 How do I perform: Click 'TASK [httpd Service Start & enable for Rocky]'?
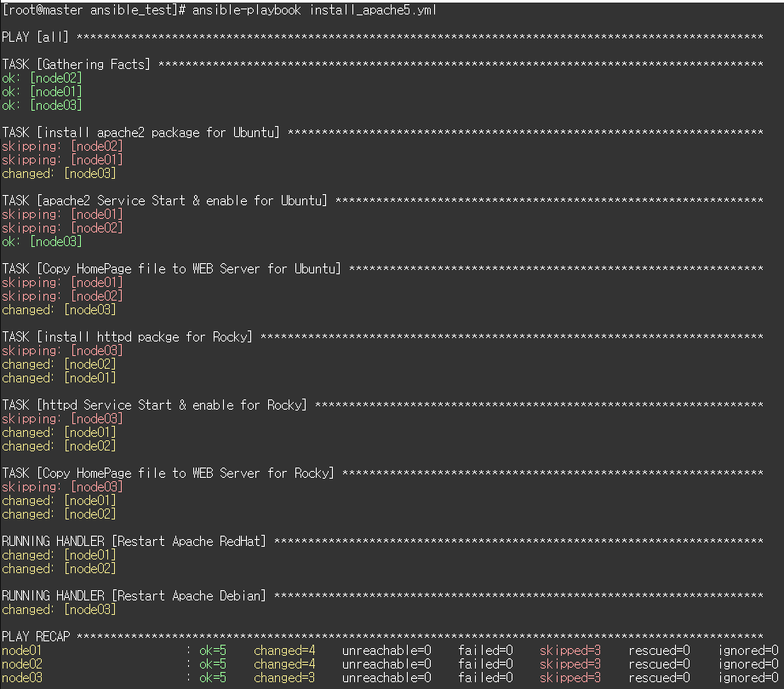pos(154,405)
